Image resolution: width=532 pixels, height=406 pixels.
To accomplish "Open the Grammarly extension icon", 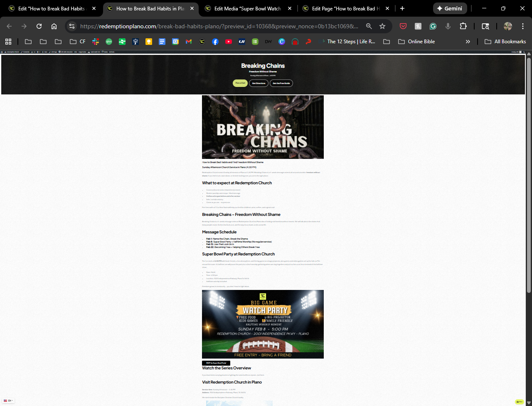I will coord(433,26).
